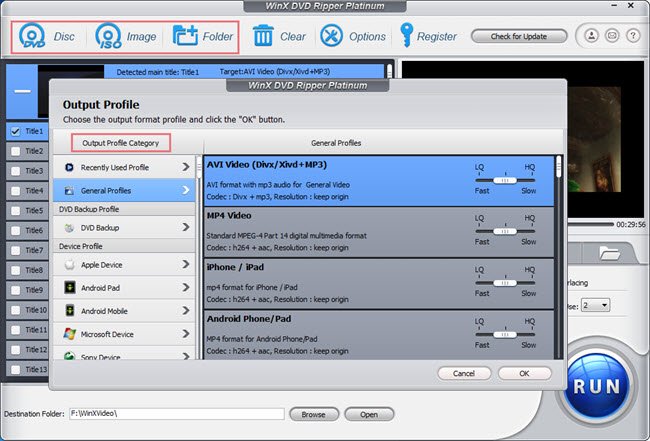The image size is (650, 441).
Task: Collapse the title group minus icon
Action: pos(22,91)
